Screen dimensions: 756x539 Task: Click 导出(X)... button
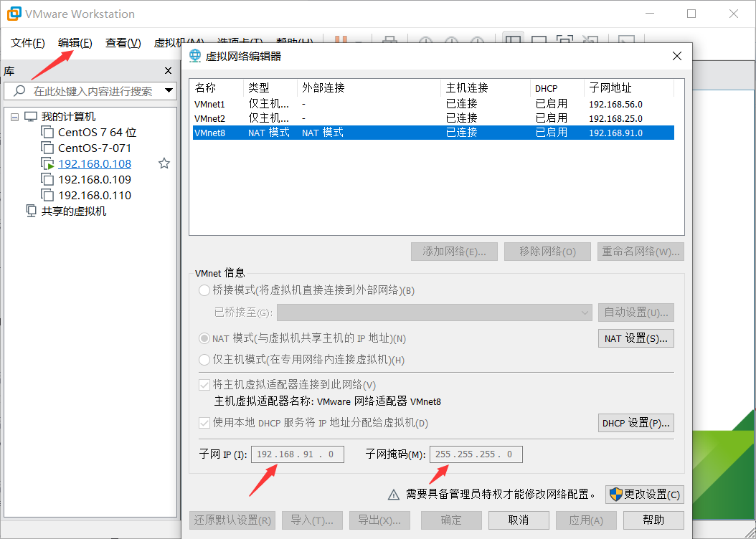(379, 520)
